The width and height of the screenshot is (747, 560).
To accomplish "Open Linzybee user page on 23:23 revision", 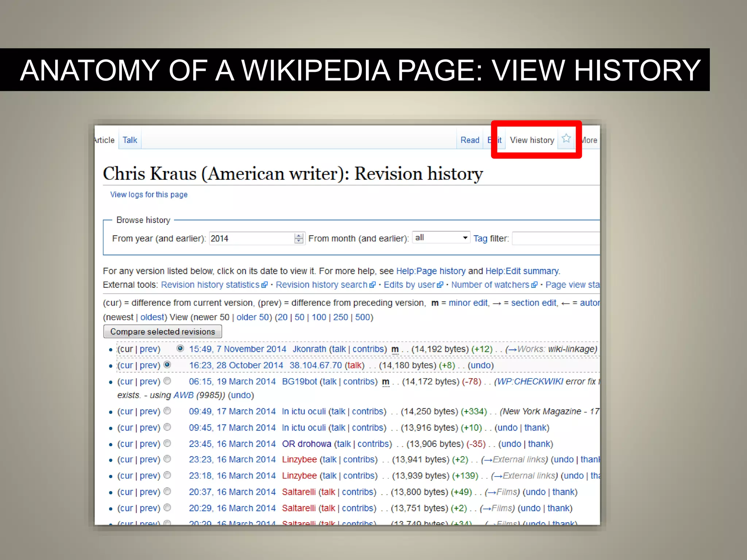I will point(299,460).
